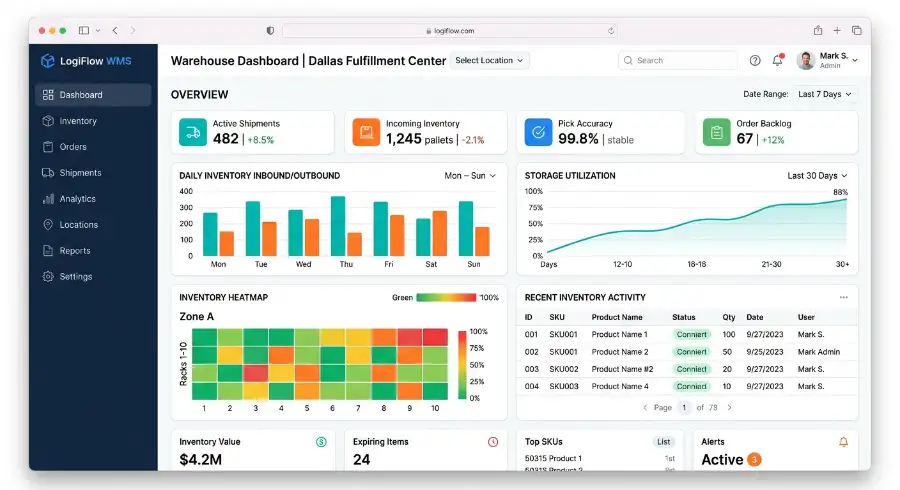Show browser tab overview
Screen dimensions: 900x490
pyautogui.click(x=856, y=30)
